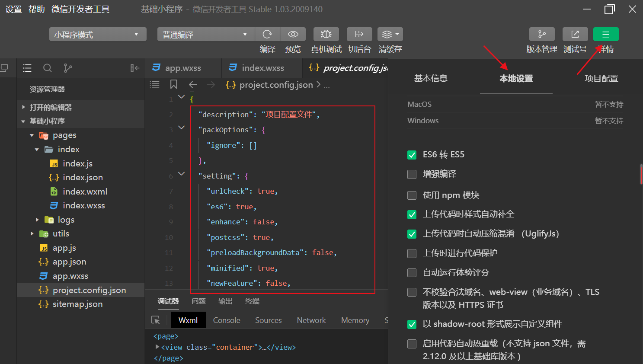Viewport: 643px width, 364px height.
Task: Fold the packOptions block at line 3
Action: 182,128
